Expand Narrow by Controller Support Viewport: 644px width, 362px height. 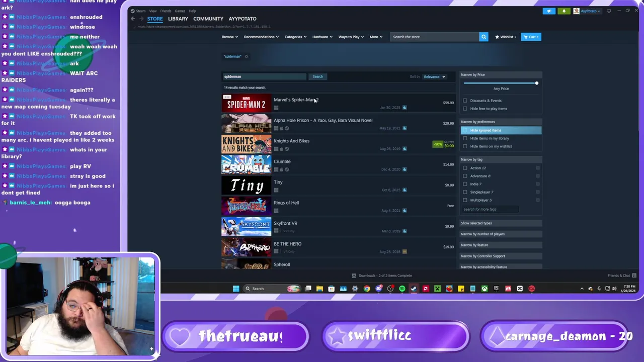pos(501,256)
